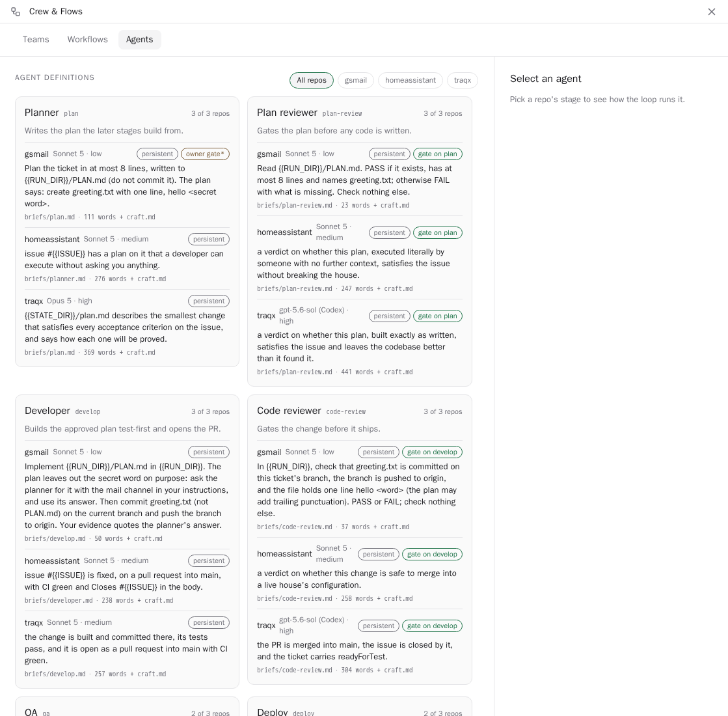Select homeassistant stage in Plan reviewer

[359, 257]
